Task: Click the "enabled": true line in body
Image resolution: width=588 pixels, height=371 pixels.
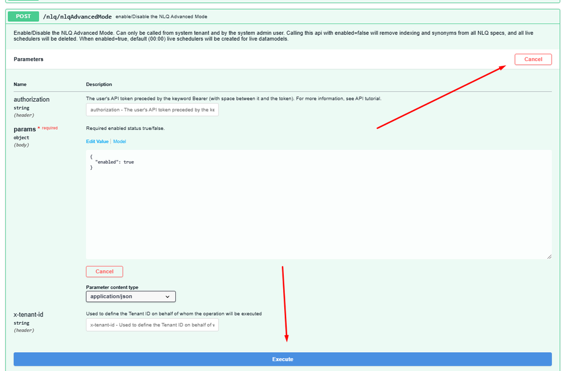Action: pos(114,162)
